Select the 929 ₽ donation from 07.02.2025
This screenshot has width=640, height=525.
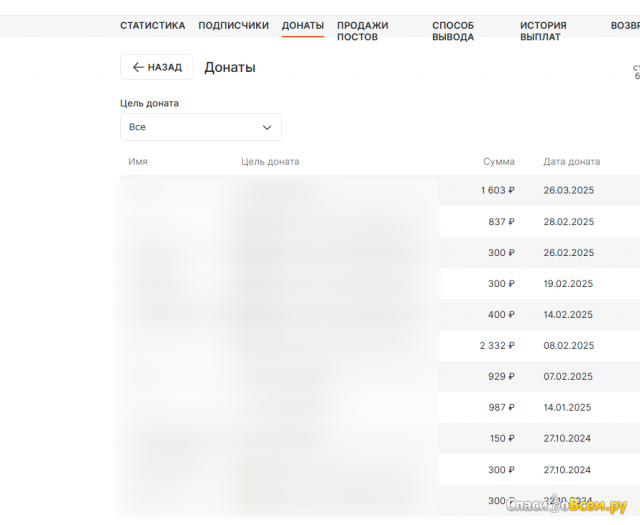tap(501, 377)
